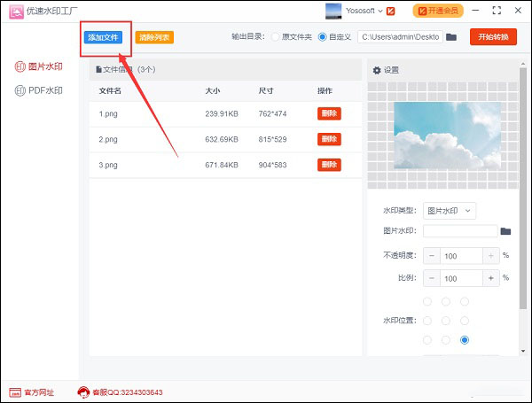Browse watermark image via folder icon
The height and width of the screenshot is (403, 532).
point(506,231)
